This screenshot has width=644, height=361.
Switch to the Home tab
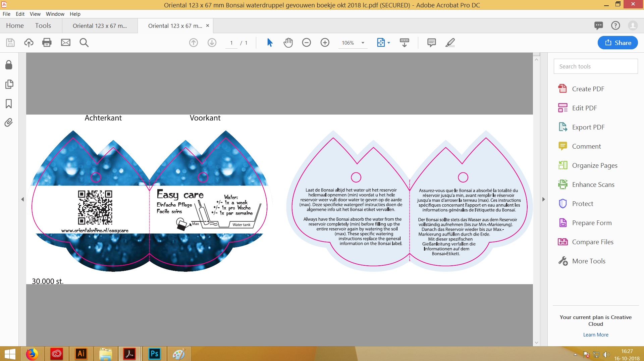click(x=15, y=26)
